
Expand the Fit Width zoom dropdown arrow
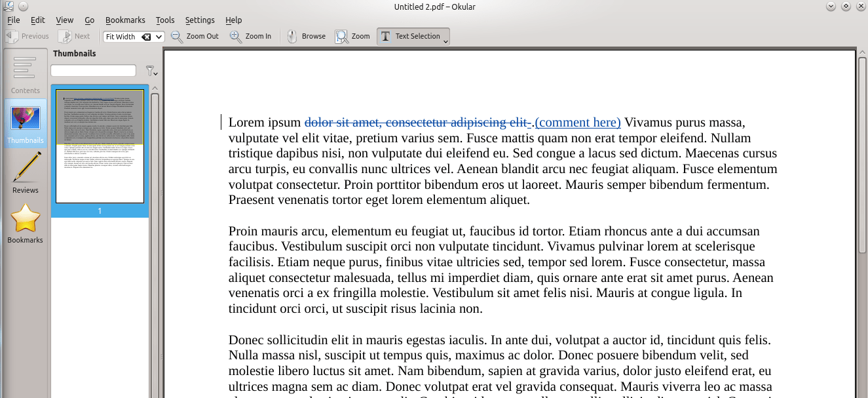pyautogui.click(x=159, y=37)
